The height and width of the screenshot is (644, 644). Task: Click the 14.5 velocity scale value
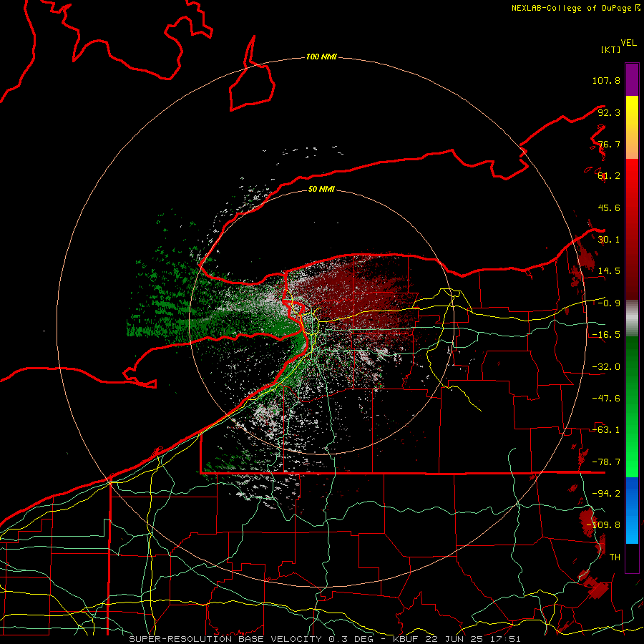(609, 271)
